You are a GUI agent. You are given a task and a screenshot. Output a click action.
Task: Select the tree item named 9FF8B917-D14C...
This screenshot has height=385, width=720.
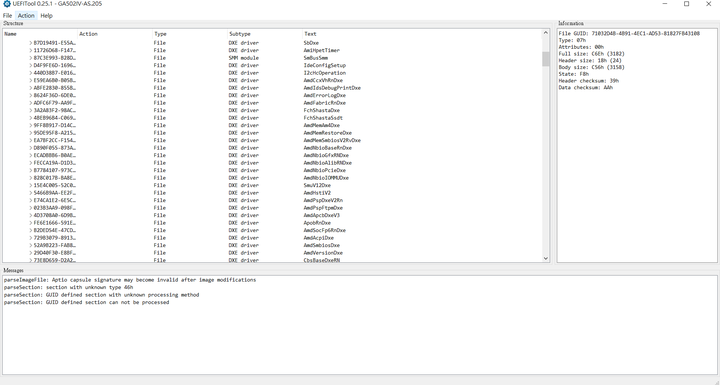[55, 125]
